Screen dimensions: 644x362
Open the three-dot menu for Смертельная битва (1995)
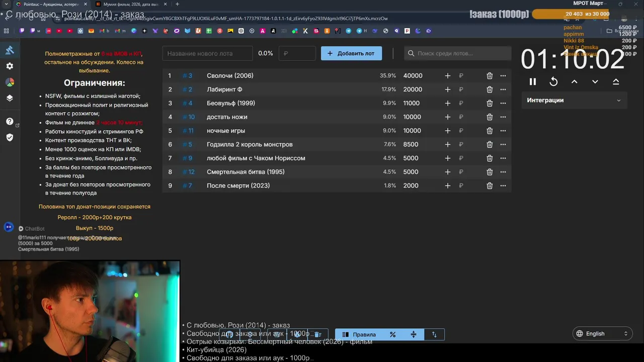(x=503, y=172)
